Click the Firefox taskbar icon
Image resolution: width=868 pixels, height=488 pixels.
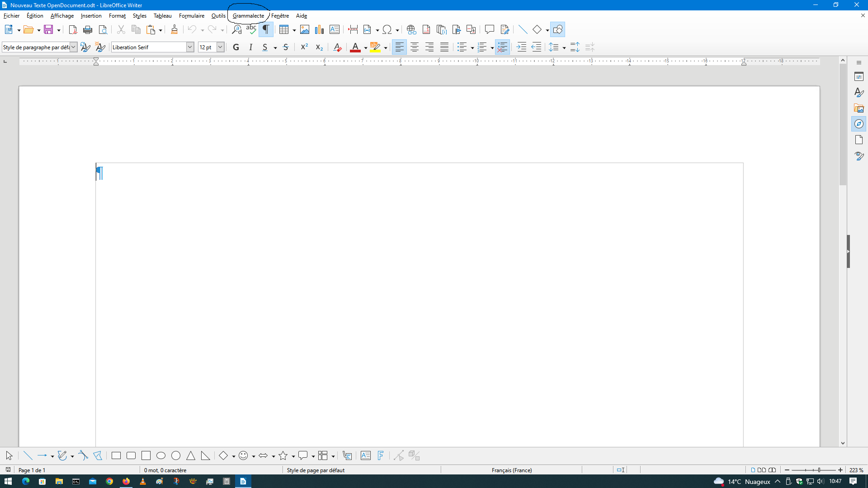click(126, 481)
